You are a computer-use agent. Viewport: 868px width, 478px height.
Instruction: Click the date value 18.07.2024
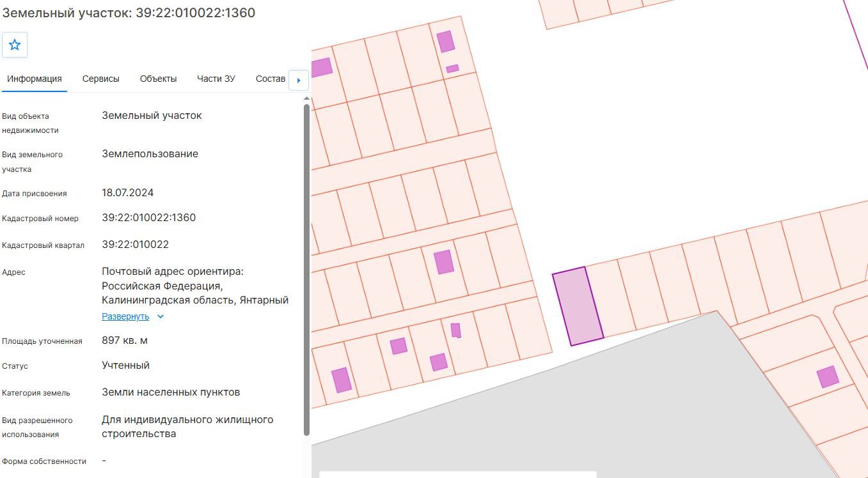(x=128, y=193)
